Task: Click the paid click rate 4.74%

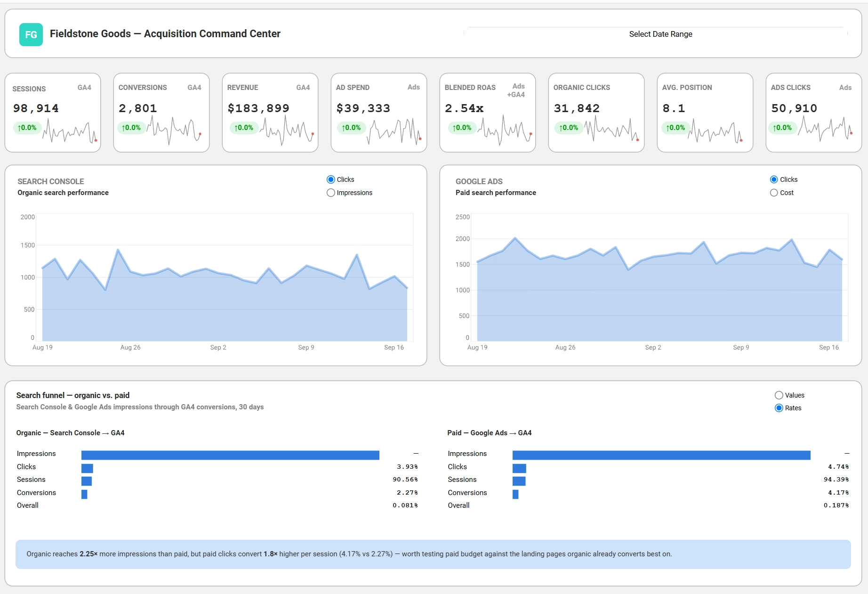Action: [838, 467]
